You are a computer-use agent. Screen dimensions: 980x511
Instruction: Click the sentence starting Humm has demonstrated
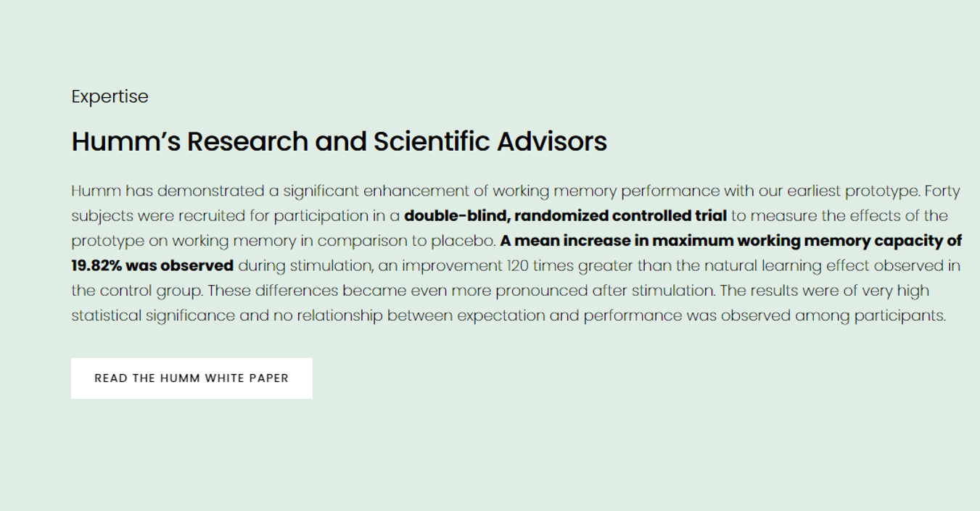[x=496, y=191]
